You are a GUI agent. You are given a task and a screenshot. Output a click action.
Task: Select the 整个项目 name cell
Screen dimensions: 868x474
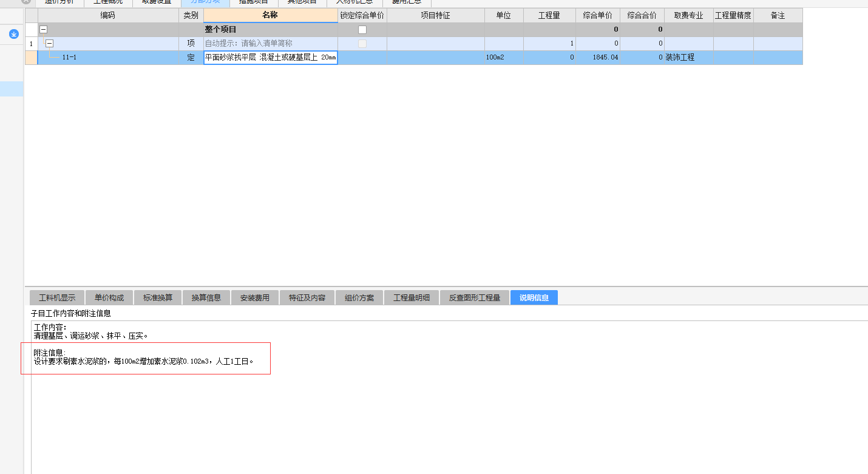click(x=271, y=30)
